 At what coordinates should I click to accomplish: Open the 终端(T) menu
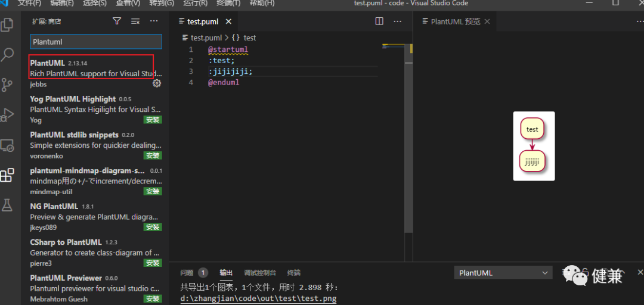click(228, 4)
